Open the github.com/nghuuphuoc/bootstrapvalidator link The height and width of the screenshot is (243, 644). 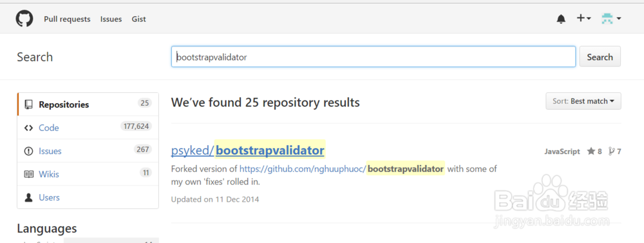tap(342, 169)
